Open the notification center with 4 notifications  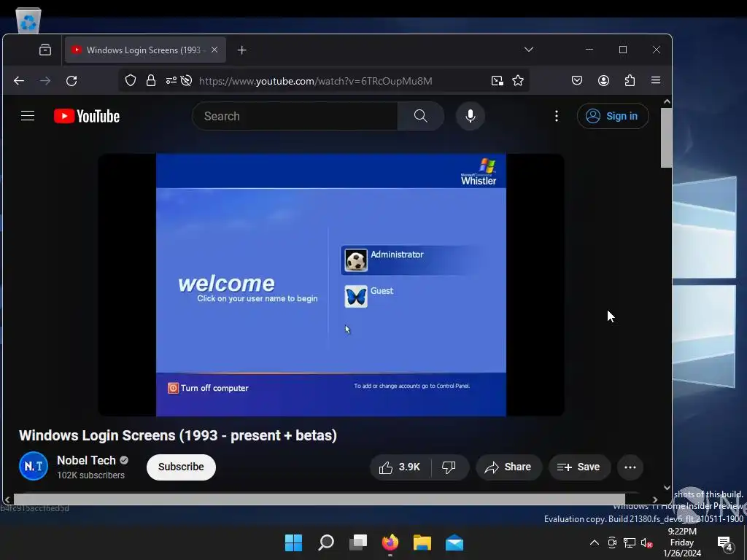tap(725, 542)
